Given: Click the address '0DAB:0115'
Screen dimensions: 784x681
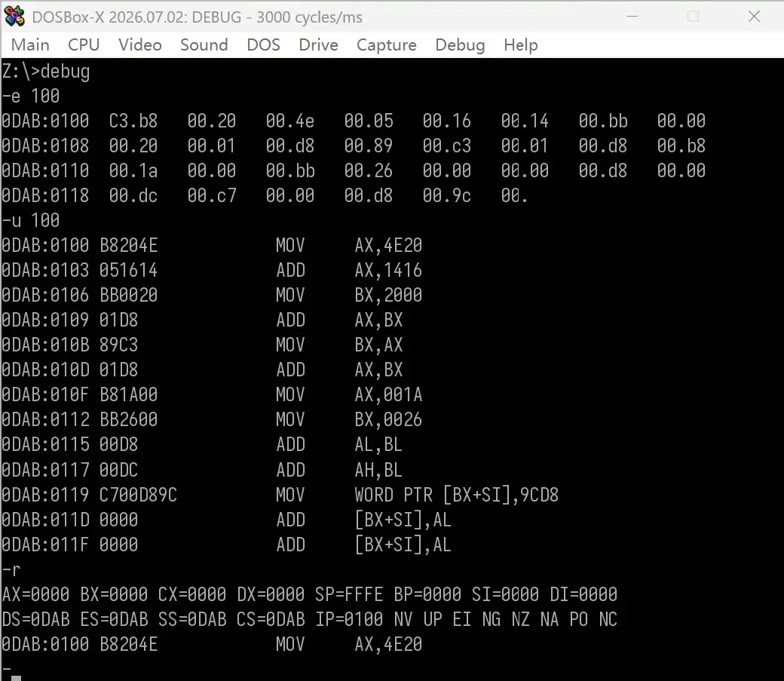Looking at the screenshot, I should (45, 445).
